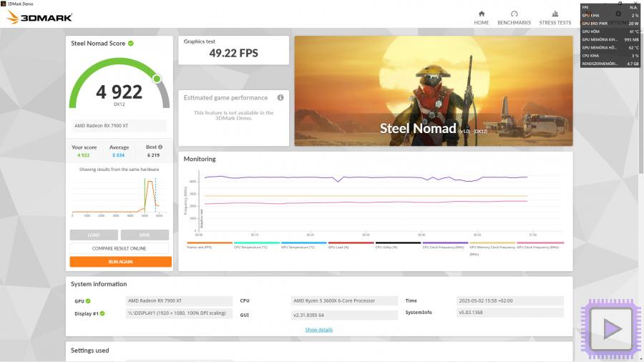This screenshot has height=362, width=644.
Task: Click the AMD Ryzen 5 3600X CPU field
Action: 344,301
